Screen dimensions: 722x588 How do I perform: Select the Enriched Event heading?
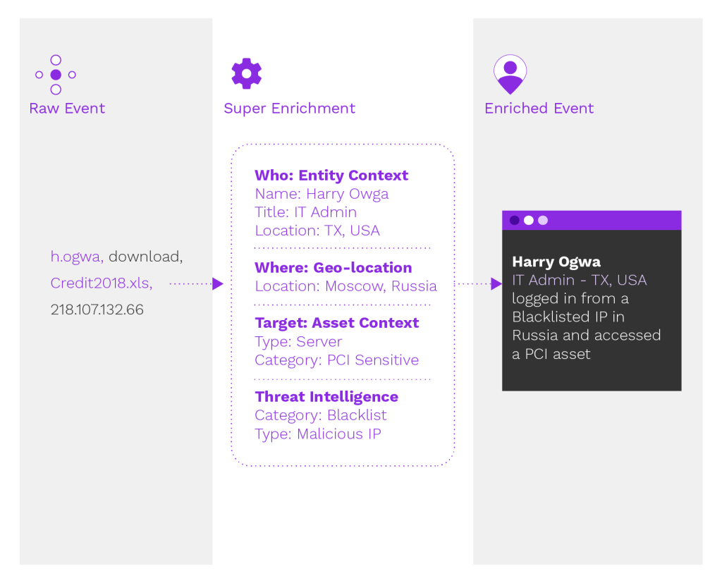click(539, 108)
